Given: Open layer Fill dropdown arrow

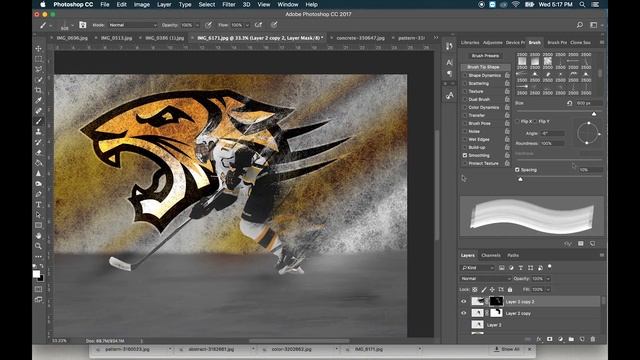Looking at the screenshot, I should click(x=548, y=290).
